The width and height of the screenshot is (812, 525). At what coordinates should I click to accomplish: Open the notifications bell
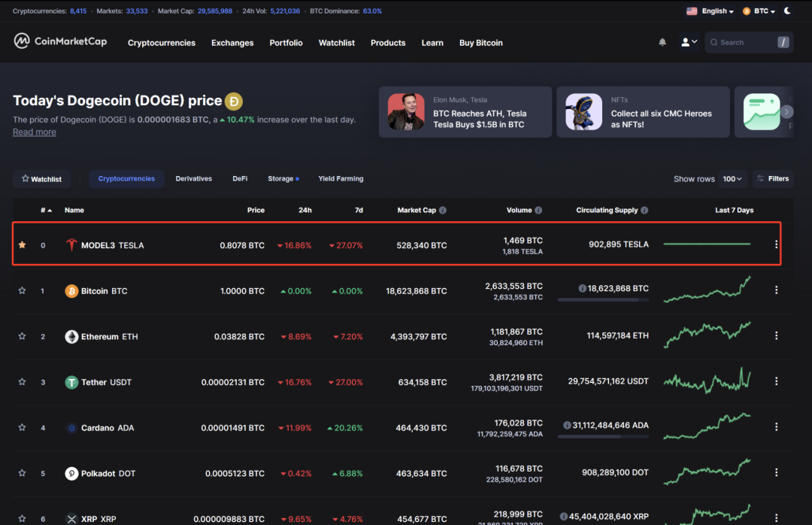click(x=662, y=42)
